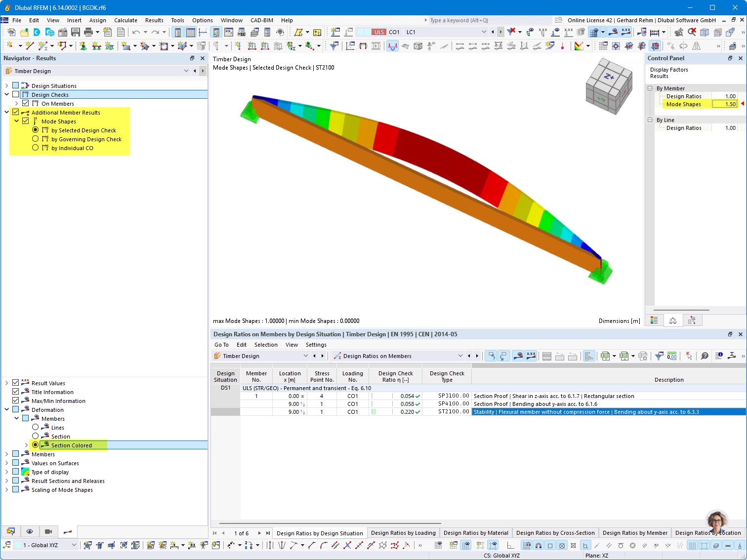Image resolution: width=747 pixels, height=560 pixels.
Task: Select the ST2100 Stability description row
Action: tap(609, 412)
